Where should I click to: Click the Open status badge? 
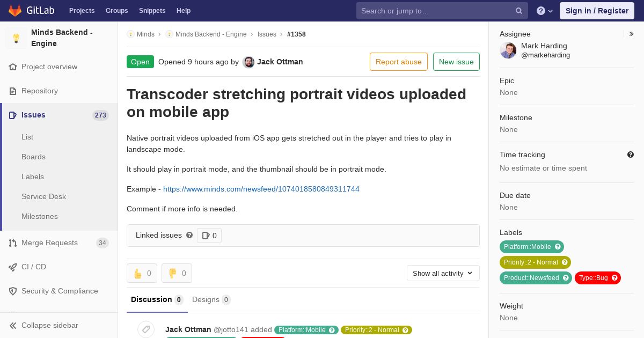coord(140,62)
